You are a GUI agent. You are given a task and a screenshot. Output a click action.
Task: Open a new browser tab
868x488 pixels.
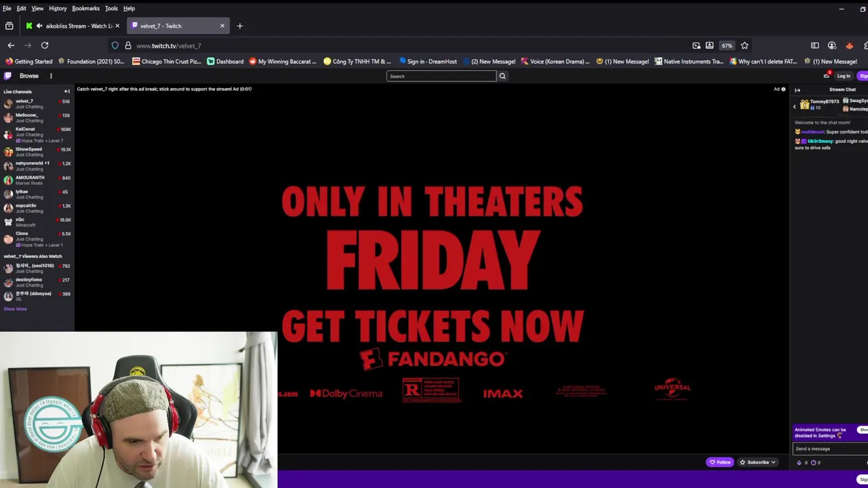[x=239, y=26]
